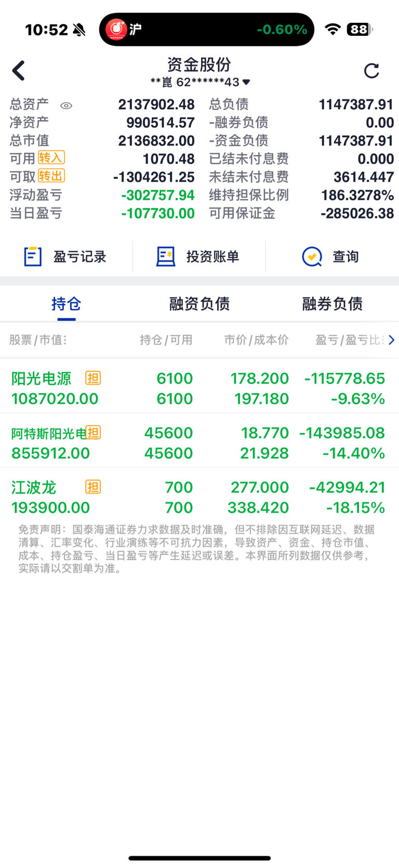The height and width of the screenshot is (868, 399).
Task: Expand more columns with right chevron
Action: click(391, 340)
